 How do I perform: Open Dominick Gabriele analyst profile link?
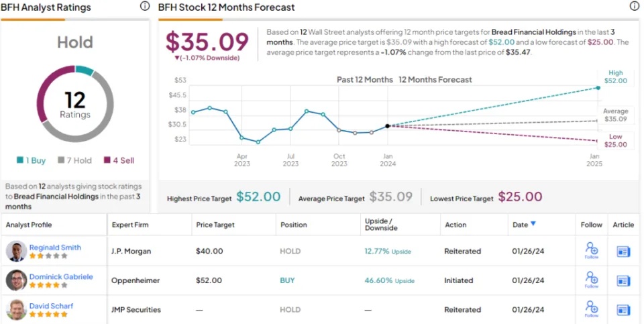pyautogui.click(x=61, y=276)
